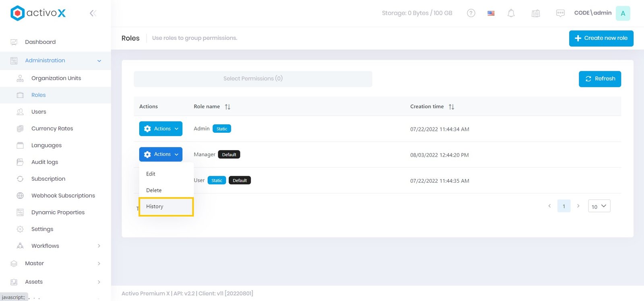
Task: Open the chat messages icon
Action: pos(560,13)
